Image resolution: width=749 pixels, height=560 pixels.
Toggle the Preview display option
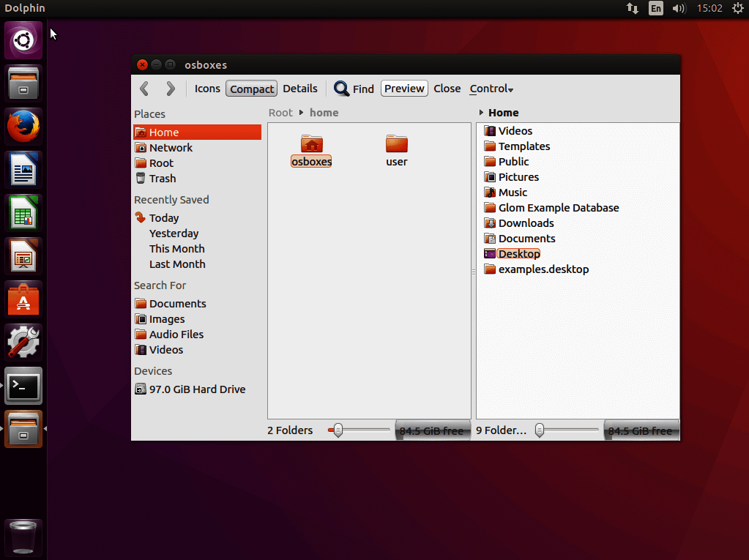403,88
